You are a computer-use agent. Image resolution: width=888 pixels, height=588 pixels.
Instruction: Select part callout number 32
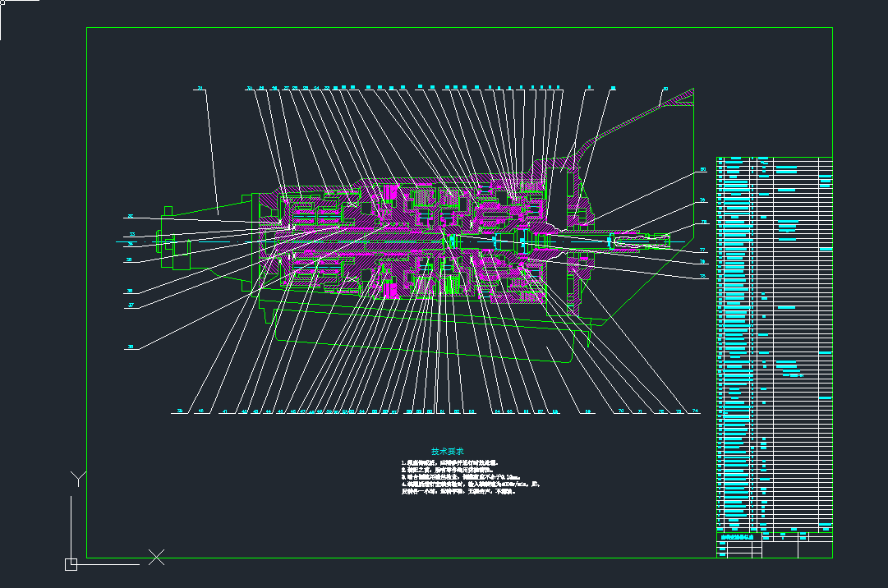130,217
